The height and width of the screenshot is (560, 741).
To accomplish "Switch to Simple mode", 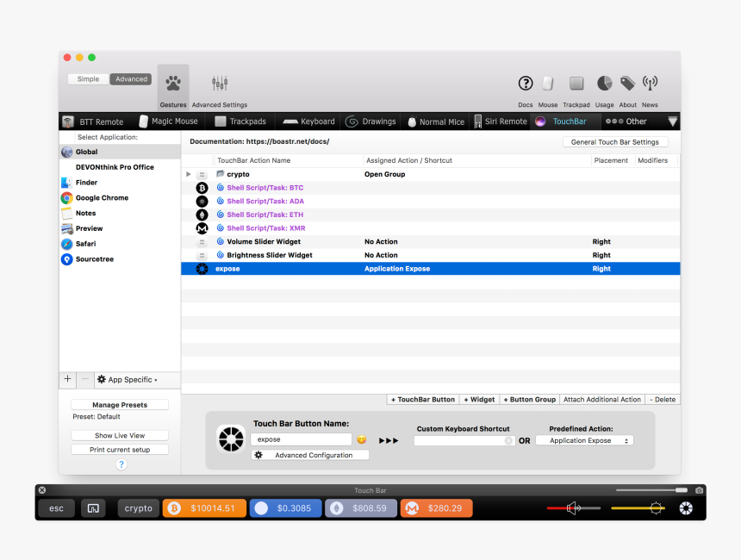I will coord(88,78).
